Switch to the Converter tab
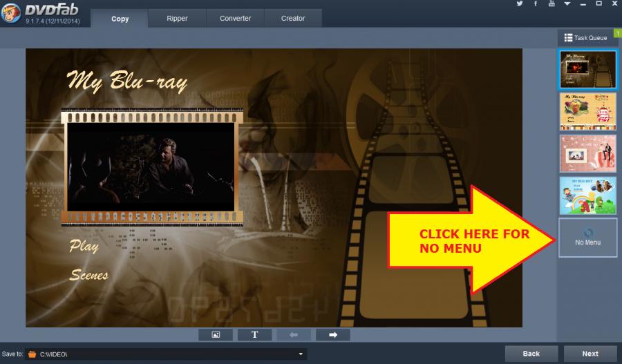This screenshot has width=622, height=364. tap(235, 18)
